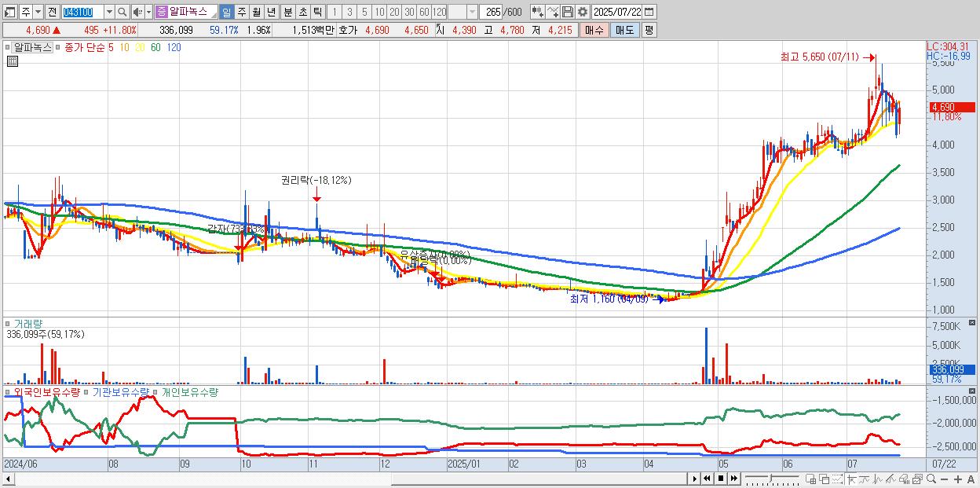Toggle the 알파녹스 price series marker
Viewport: 980px width, 488px height.
click(8, 47)
